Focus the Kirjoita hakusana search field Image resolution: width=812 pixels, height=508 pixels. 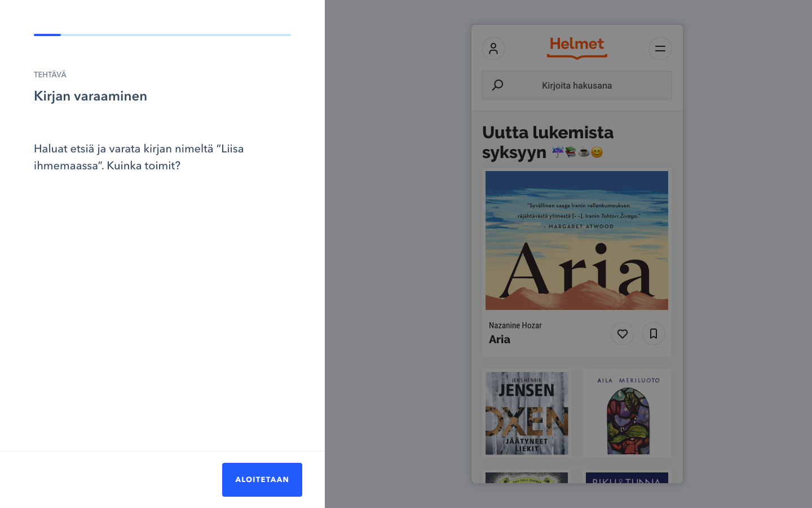click(x=577, y=85)
